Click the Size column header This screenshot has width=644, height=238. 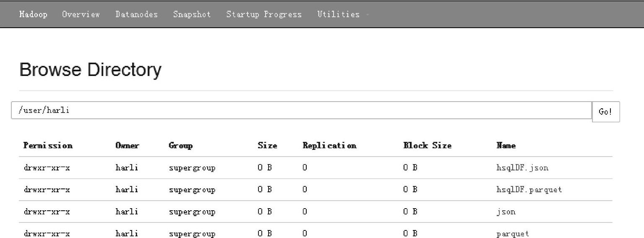267,146
